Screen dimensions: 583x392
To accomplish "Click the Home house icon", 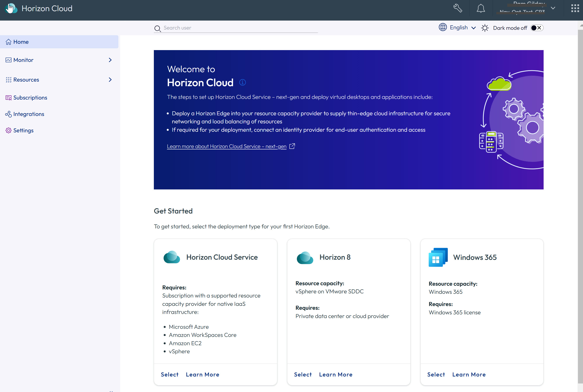I will pos(9,42).
